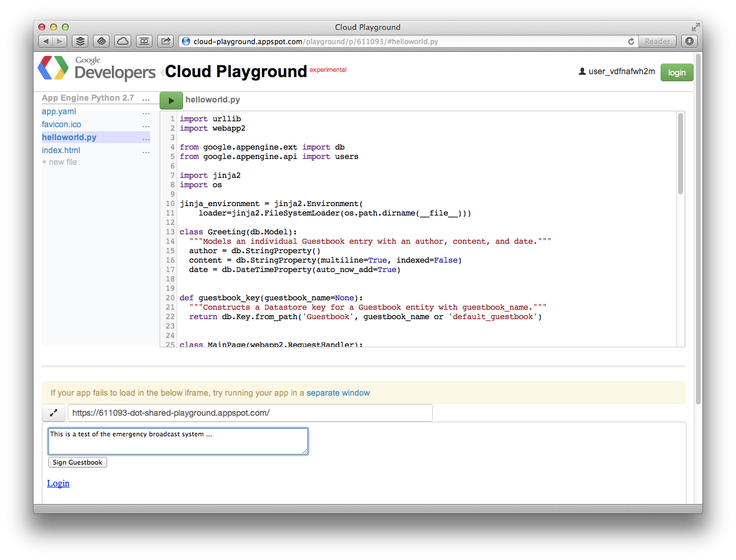Reload the page with the refresh icon

pyautogui.click(x=631, y=42)
